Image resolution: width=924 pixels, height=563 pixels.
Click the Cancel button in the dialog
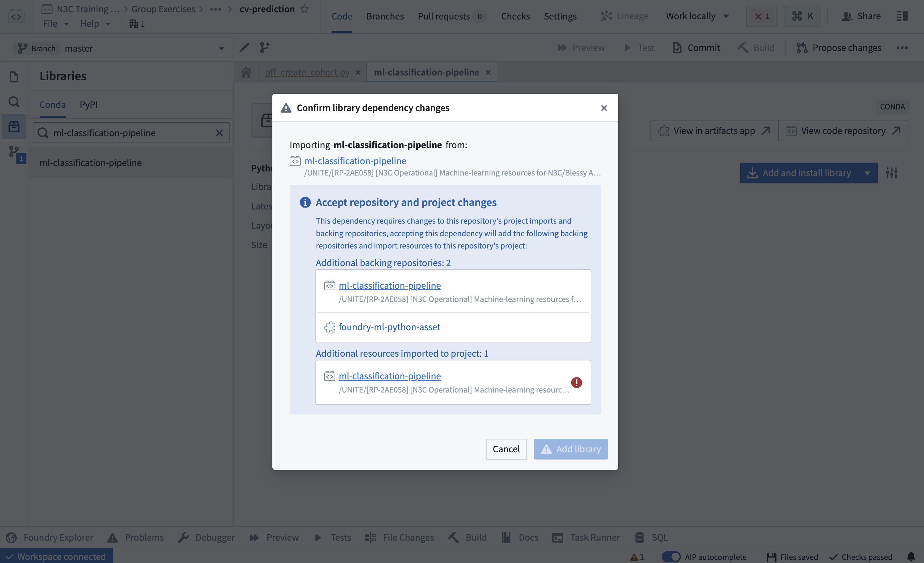(x=506, y=449)
